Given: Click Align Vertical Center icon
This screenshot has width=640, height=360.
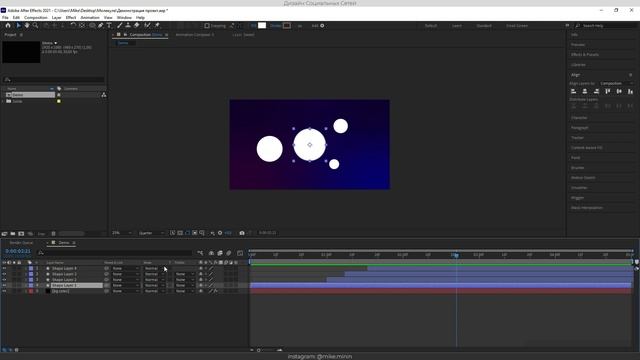Looking at the screenshot, I should coord(619,91).
